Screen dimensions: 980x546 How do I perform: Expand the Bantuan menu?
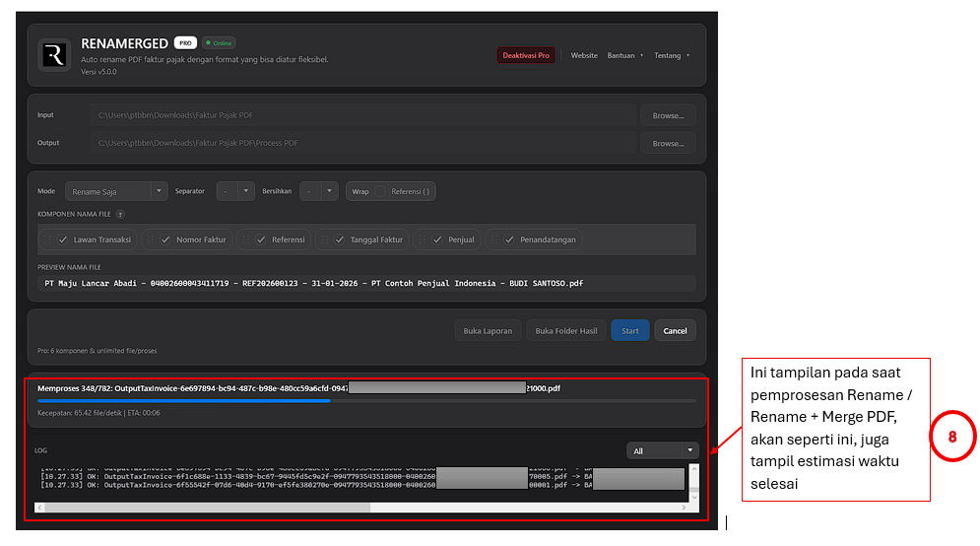coord(625,55)
